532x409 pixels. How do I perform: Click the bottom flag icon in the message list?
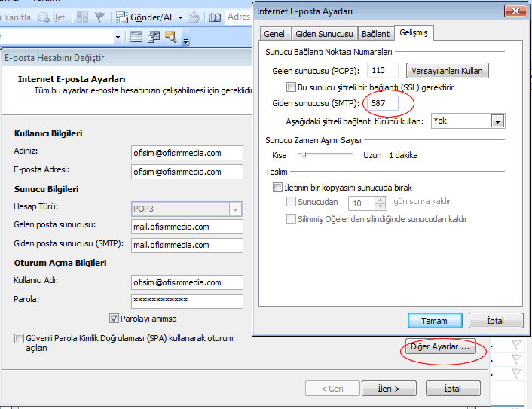coord(516,373)
